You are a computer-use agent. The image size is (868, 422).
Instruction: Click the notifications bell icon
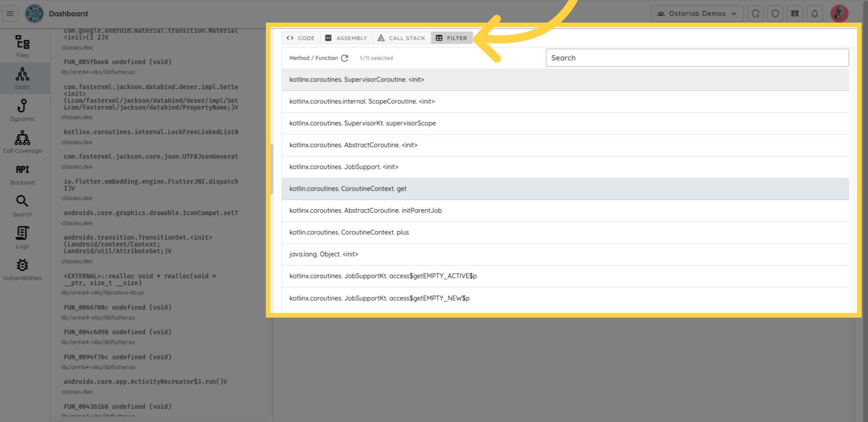pyautogui.click(x=814, y=14)
